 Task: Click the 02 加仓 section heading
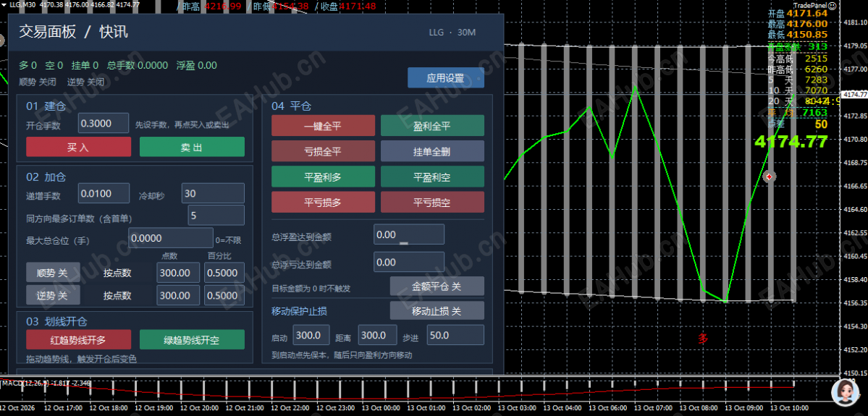click(46, 177)
